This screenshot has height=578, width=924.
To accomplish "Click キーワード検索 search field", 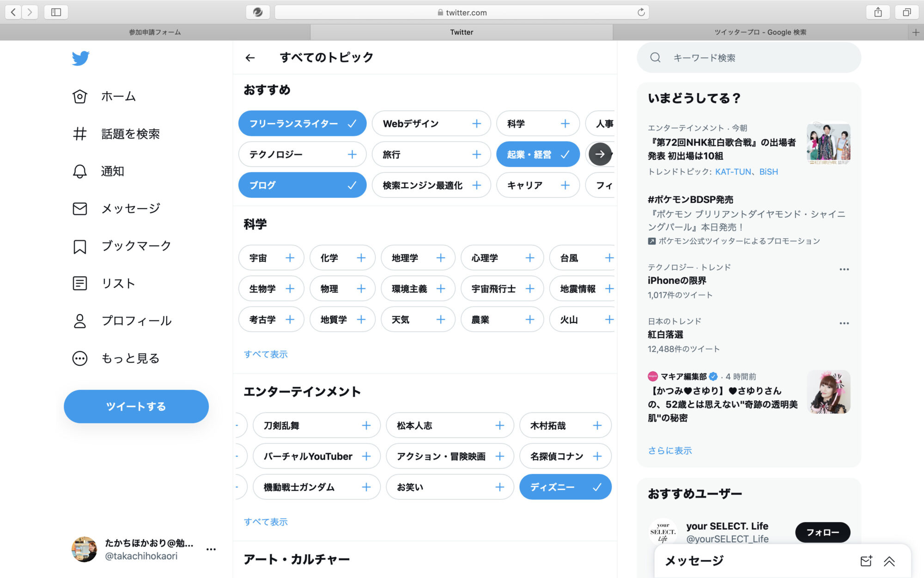I will tap(749, 57).
